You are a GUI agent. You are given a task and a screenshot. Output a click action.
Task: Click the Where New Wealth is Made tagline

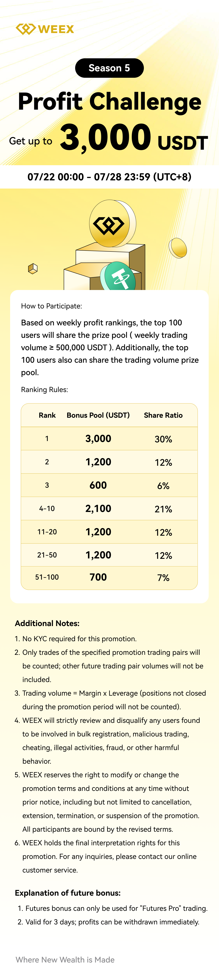[65, 959]
